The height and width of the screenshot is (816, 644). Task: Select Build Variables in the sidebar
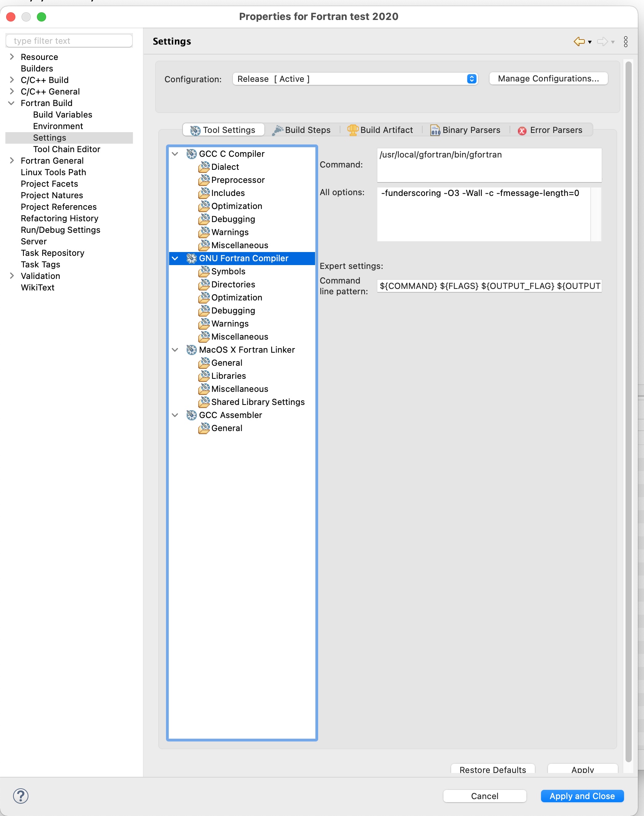coord(63,114)
